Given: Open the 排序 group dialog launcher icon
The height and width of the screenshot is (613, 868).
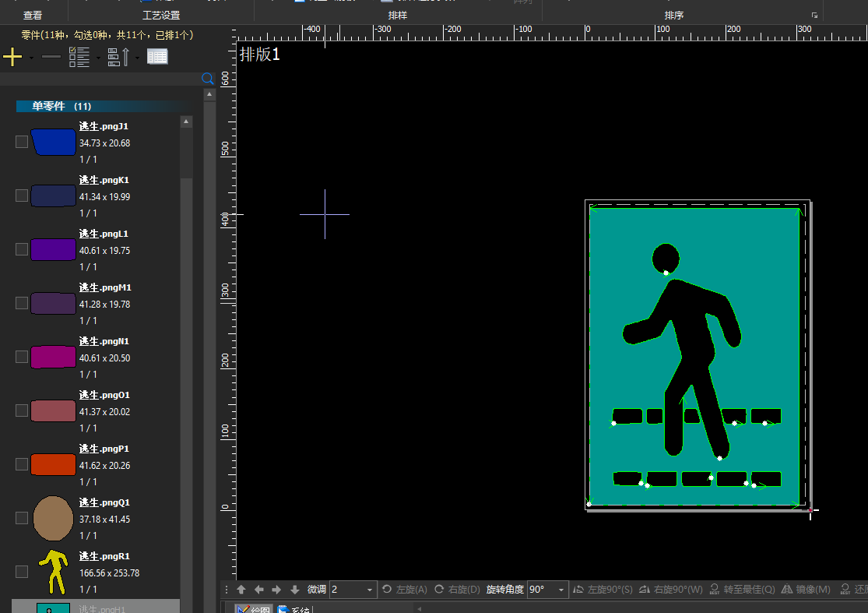Looking at the screenshot, I should tap(814, 16).
